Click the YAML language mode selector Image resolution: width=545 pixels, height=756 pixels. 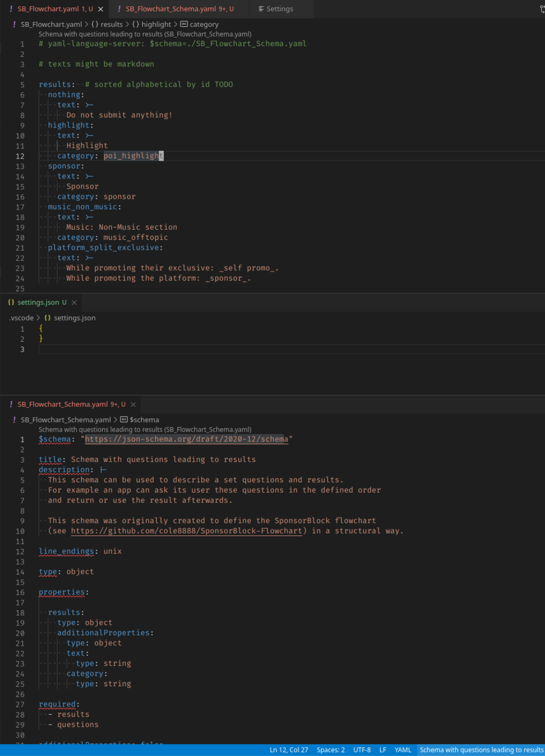point(403,750)
